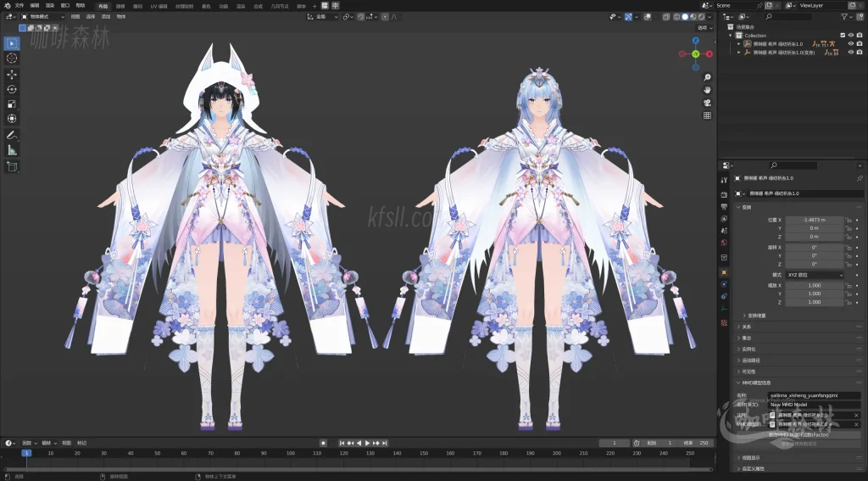
Task: Switch to rendered viewport shading
Action: [x=701, y=17]
